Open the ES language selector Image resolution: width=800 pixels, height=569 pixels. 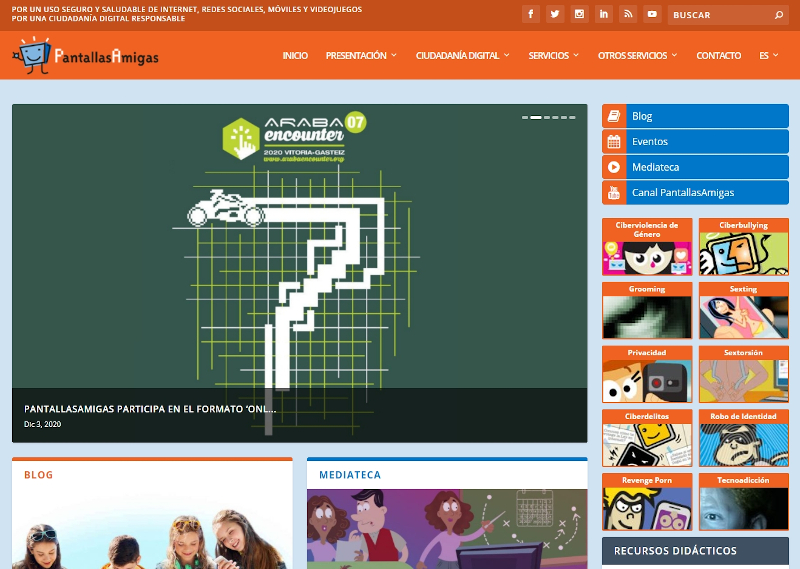pos(768,55)
